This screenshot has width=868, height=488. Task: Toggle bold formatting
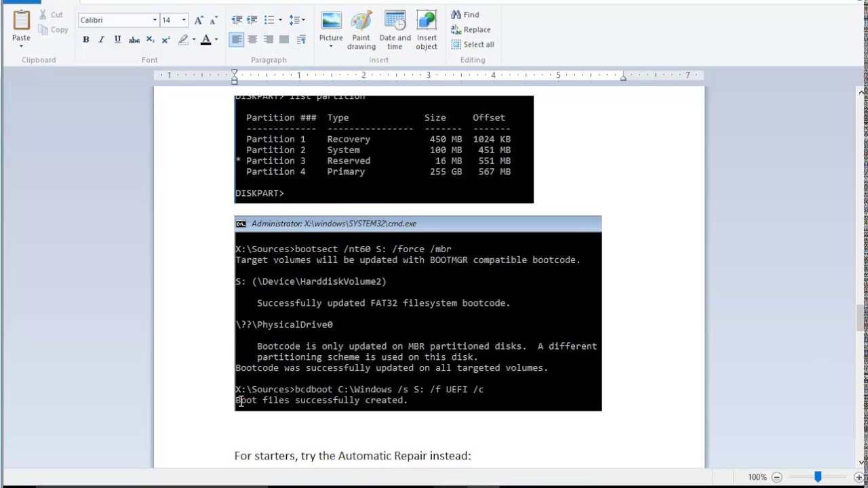86,40
